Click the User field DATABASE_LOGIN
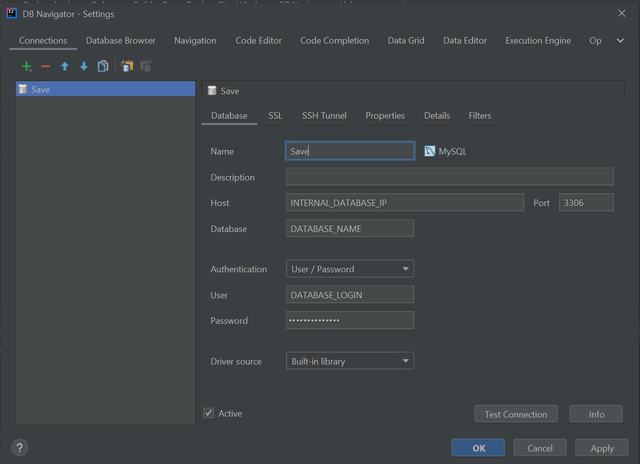The width and height of the screenshot is (640, 464). tap(350, 294)
